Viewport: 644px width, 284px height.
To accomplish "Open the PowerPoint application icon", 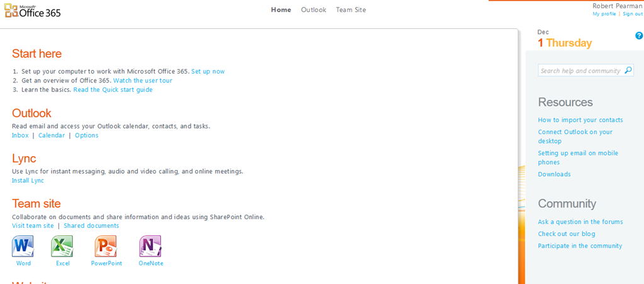I will [106, 246].
